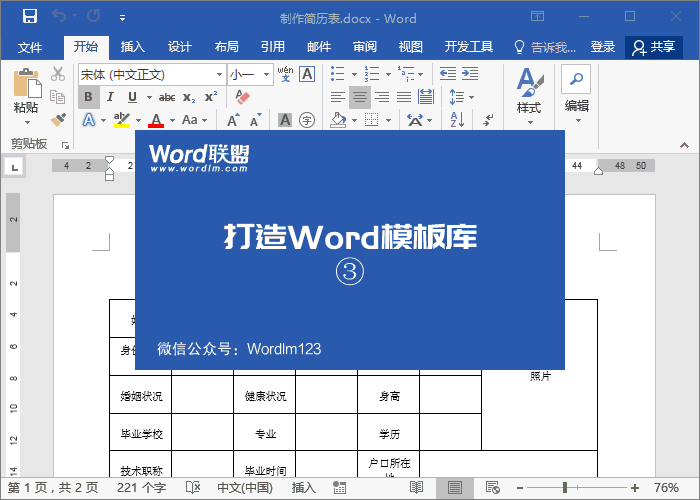The image size is (700, 500).
Task: Click the phonetic guide wén icon
Action: 285,74
